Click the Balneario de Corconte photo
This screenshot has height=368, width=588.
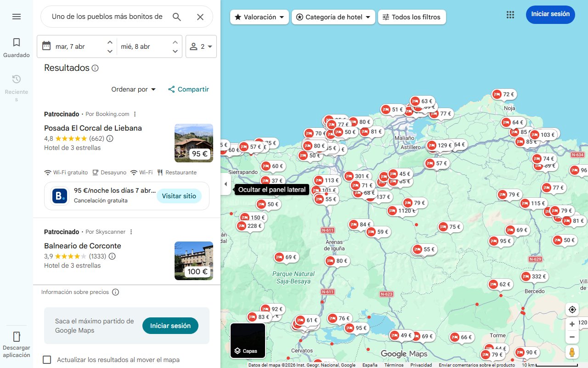(193, 261)
